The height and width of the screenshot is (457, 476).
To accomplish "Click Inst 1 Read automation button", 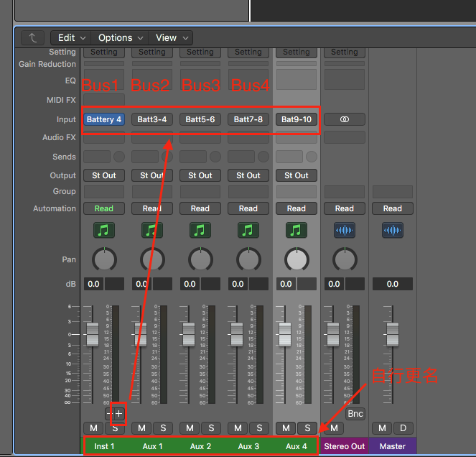I will point(104,208).
